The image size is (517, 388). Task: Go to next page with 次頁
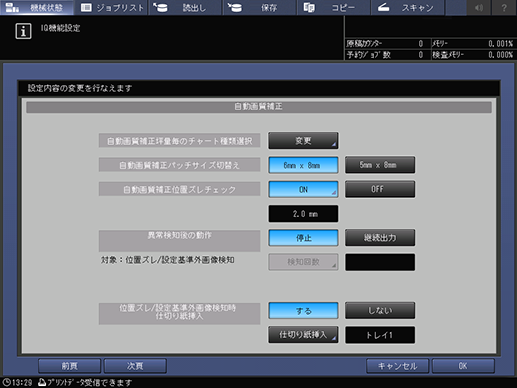[x=135, y=366]
